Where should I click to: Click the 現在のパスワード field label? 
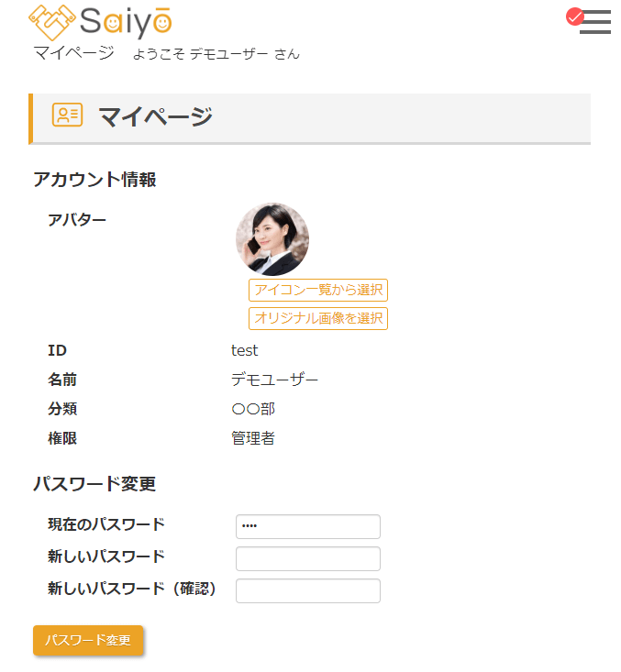(x=106, y=524)
